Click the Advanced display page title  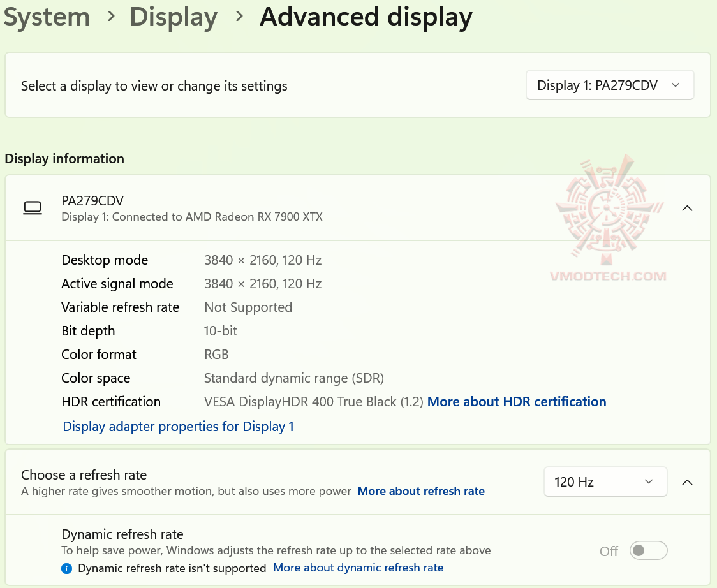point(366,17)
